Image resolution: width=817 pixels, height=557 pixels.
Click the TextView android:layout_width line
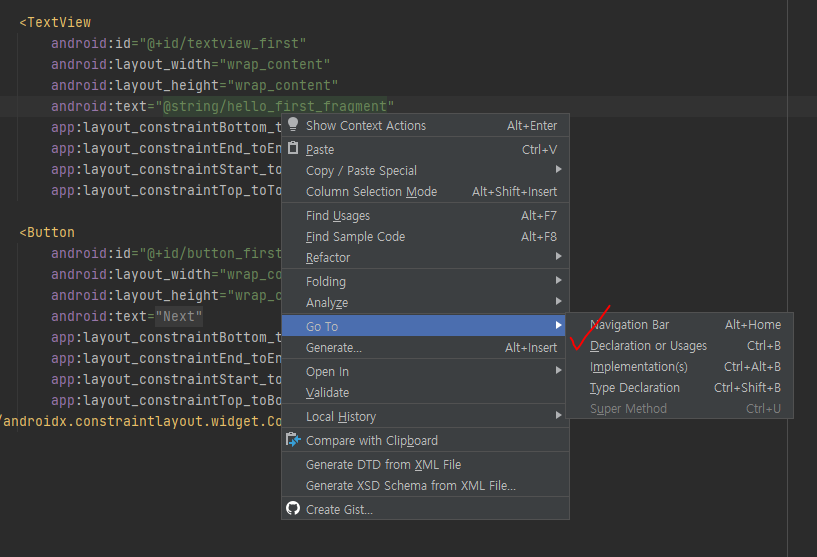tap(191, 65)
